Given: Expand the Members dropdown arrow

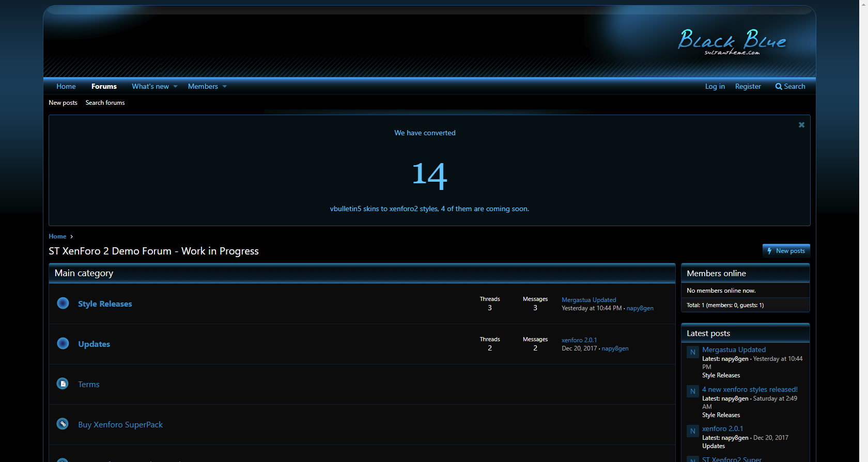Looking at the screenshot, I should click(x=224, y=86).
